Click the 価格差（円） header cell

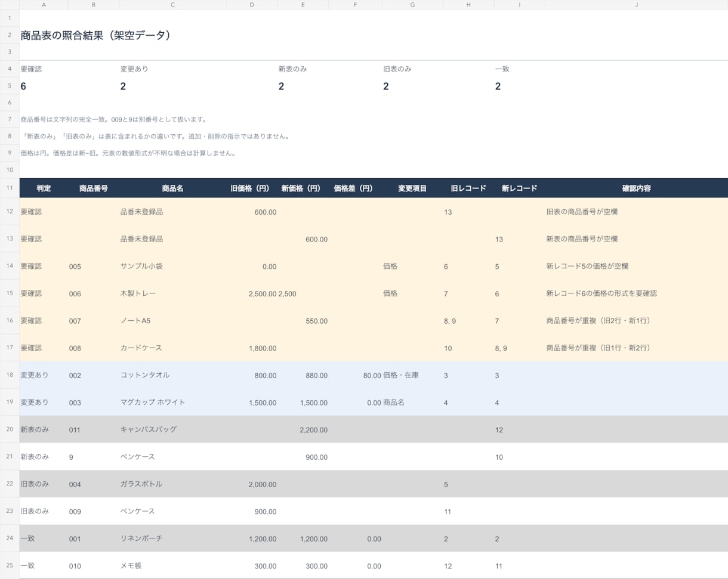click(355, 188)
